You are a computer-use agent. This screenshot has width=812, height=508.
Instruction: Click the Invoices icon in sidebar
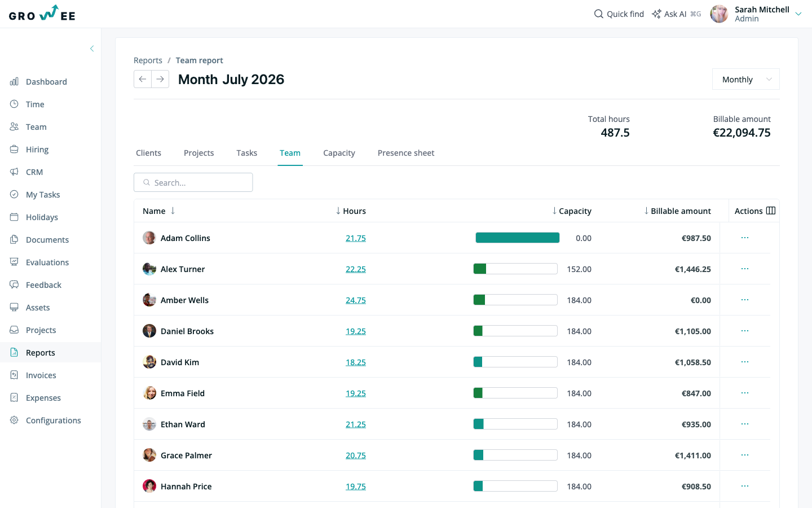(x=14, y=375)
